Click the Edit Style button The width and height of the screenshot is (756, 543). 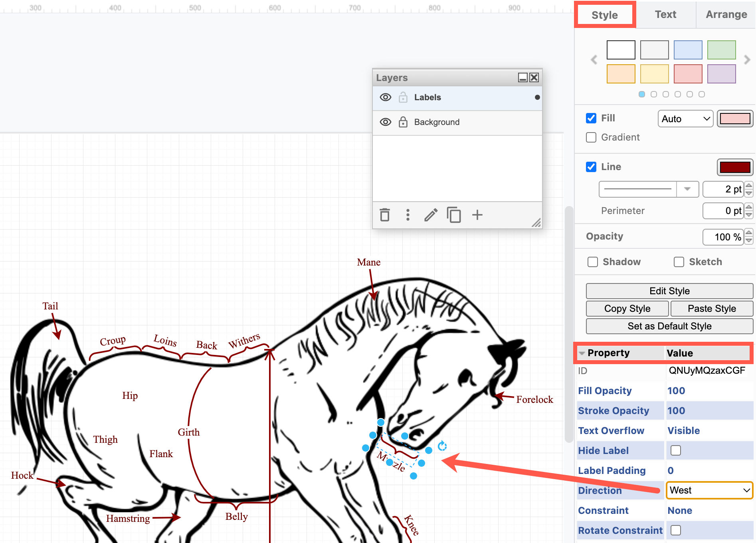tap(669, 291)
